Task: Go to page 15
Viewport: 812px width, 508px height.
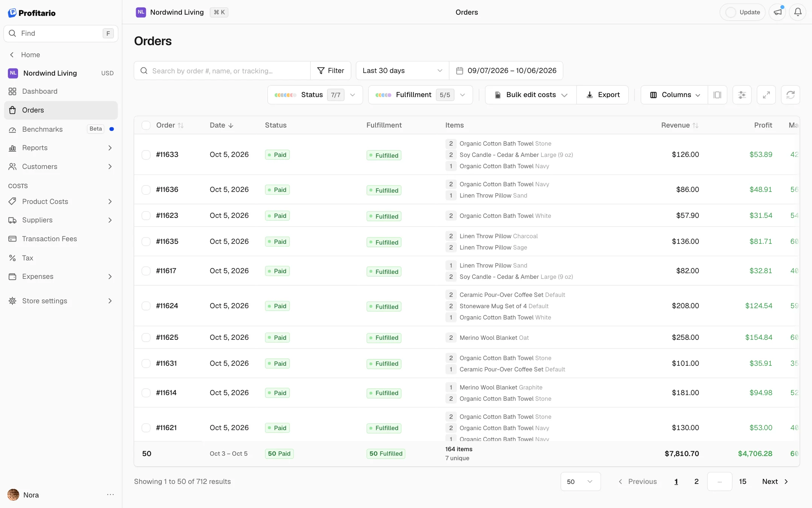Action: (742, 482)
